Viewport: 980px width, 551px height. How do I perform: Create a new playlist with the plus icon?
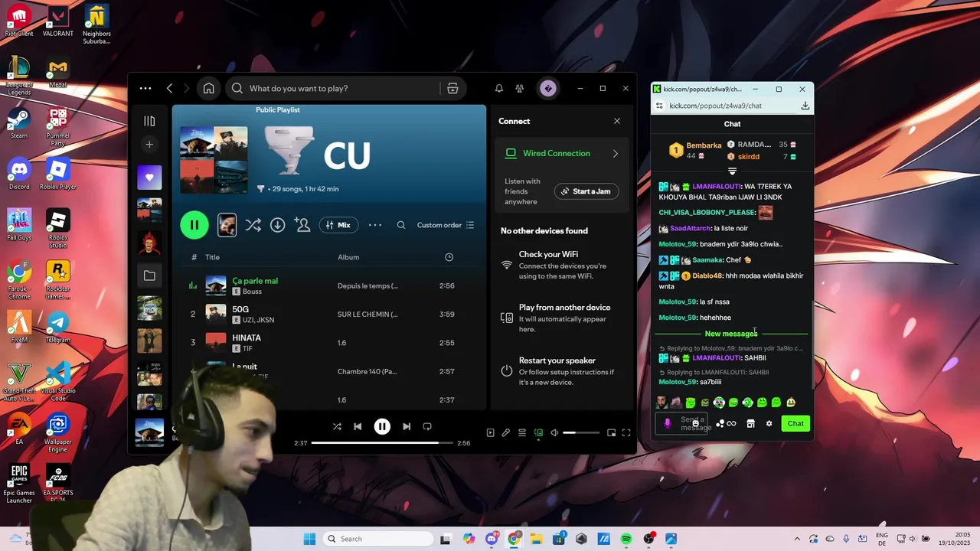point(149,145)
